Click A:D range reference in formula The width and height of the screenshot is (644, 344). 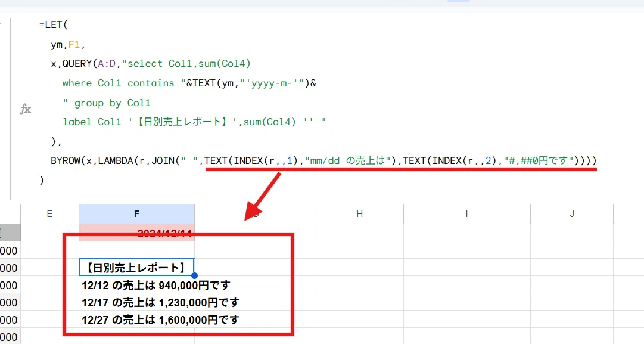107,64
